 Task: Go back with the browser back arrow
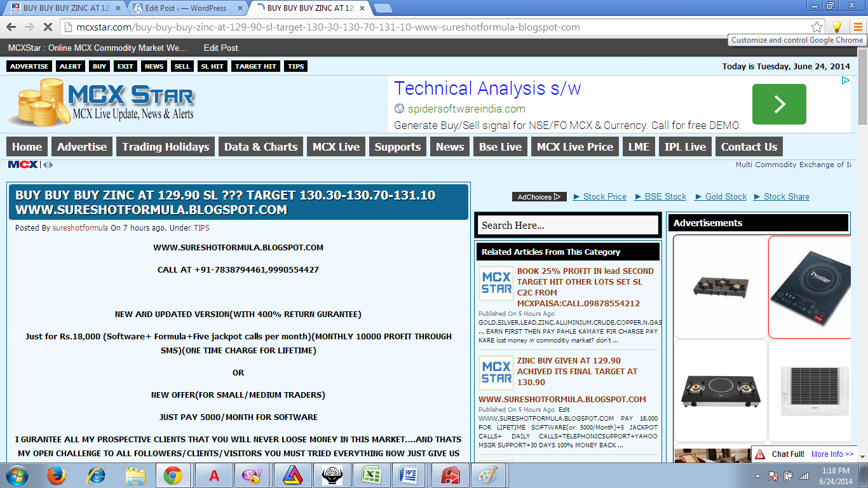point(11,27)
